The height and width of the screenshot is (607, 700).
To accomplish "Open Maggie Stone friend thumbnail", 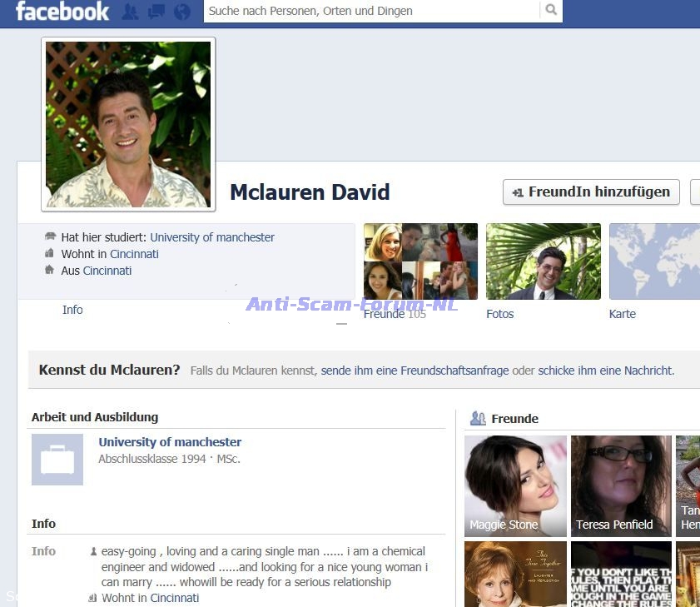I will [515, 485].
